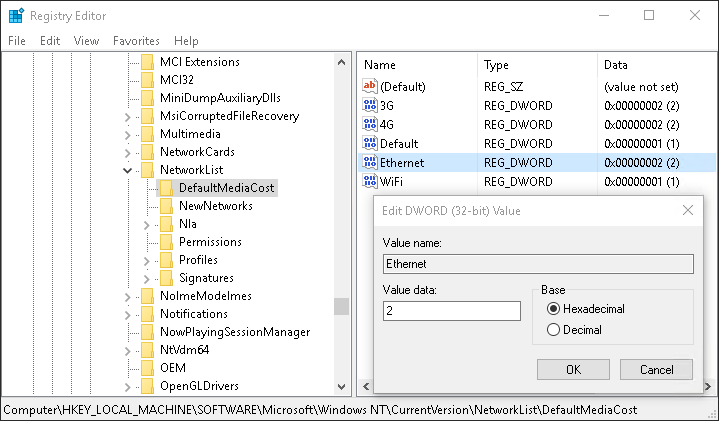The image size is (719, 421).
Task: Click the Registry Editor app icon in title bar
Action: click(16, 16)
